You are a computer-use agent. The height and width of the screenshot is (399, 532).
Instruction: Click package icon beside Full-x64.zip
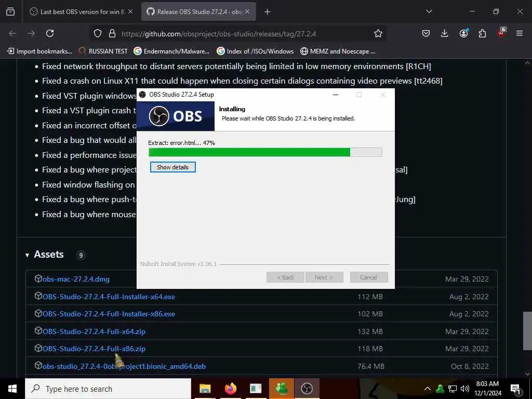38,331
